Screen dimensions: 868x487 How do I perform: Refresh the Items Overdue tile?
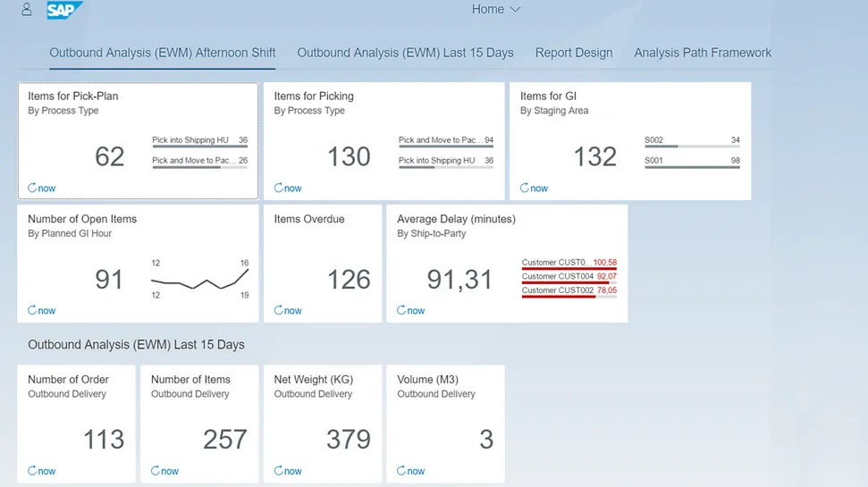tap(288, 311)
